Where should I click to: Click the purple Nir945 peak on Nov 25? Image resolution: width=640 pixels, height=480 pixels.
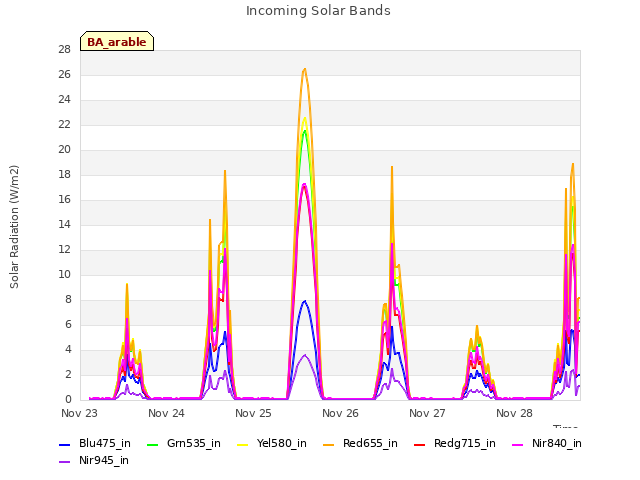coord(304,356)
